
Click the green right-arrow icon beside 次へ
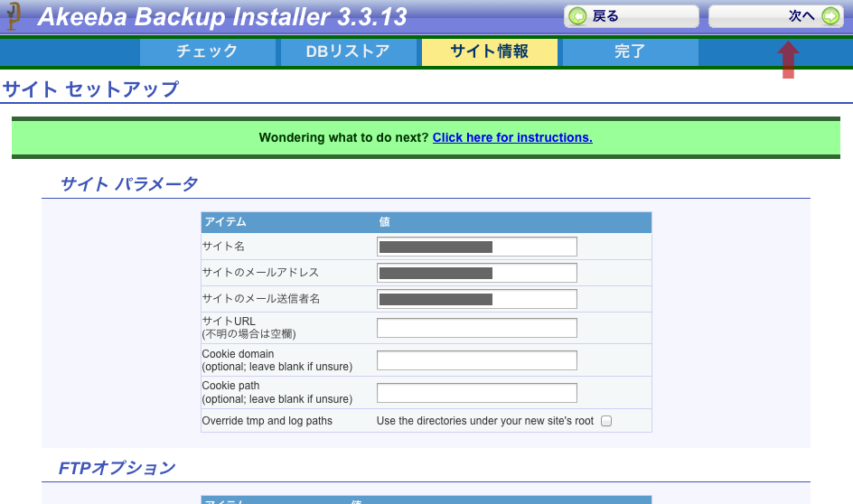pos(830,17)
